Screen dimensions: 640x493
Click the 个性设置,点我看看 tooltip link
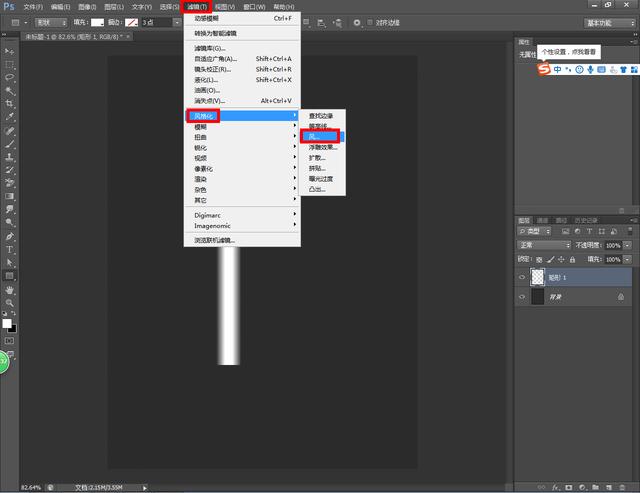569,52
